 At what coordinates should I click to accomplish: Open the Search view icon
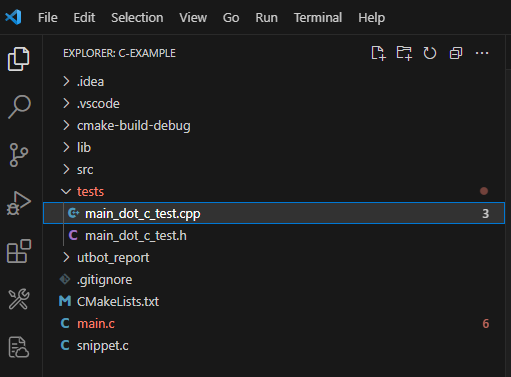19,107
